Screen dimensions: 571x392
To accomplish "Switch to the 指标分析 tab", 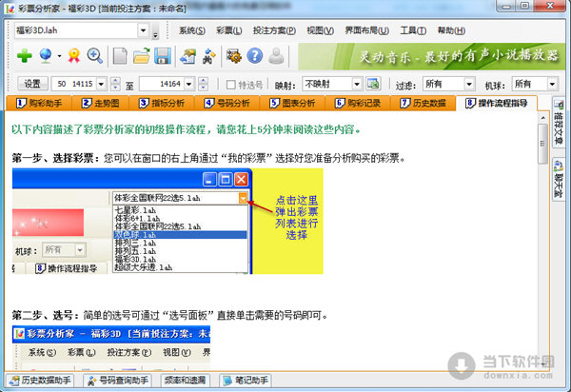I will pyautogui.click(x=162, y=104).
